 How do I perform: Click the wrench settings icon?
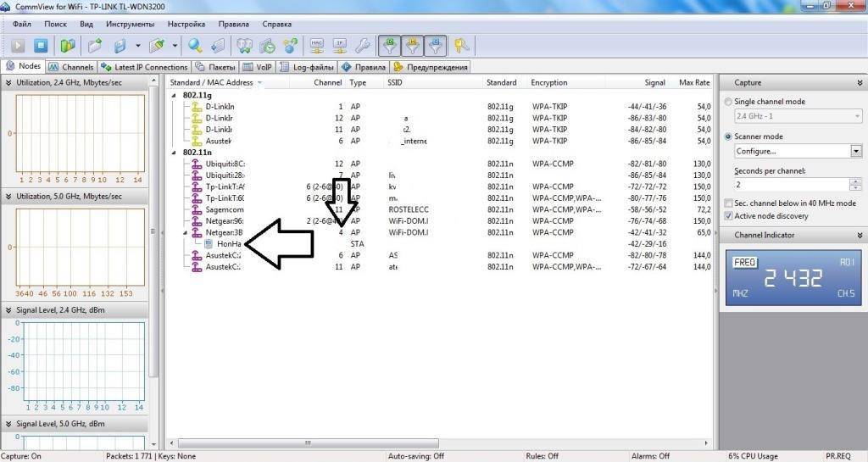[362, 46]
